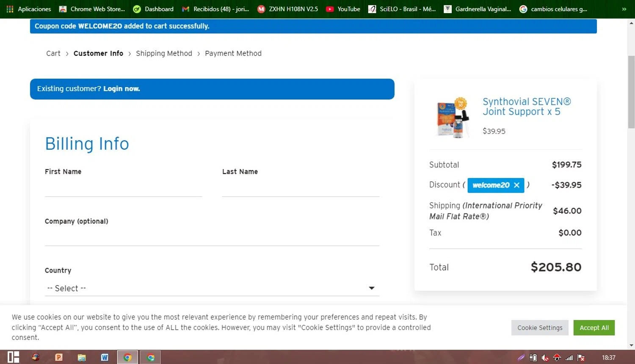Click the Synthovial product thumbnail image
Screen dimensions: 635x364
click(x=453, y=117)
